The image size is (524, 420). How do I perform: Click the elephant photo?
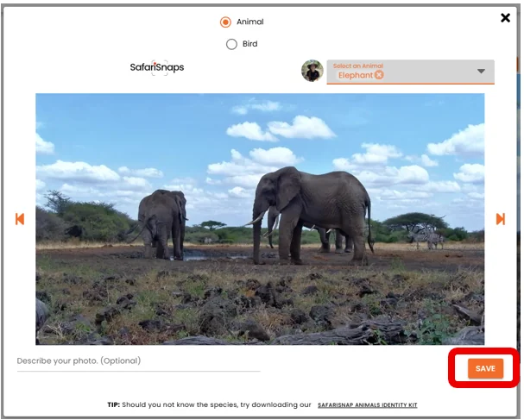[x=260, y=219]
